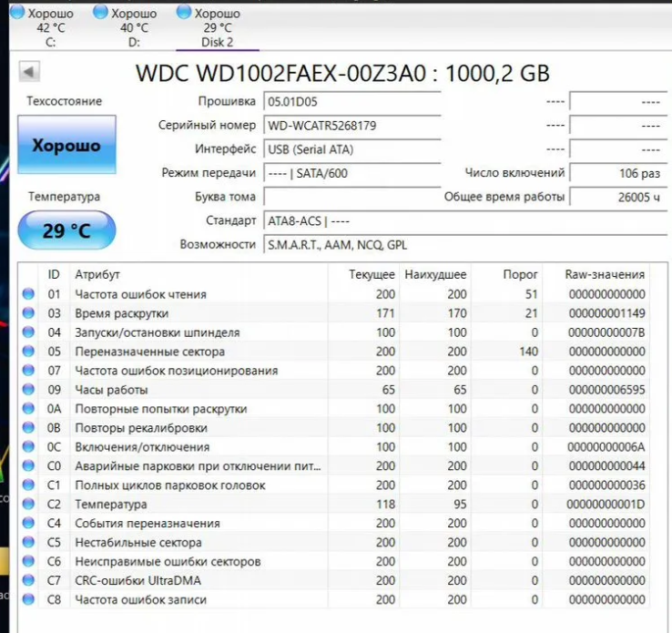The height and width of the screenshot is (633, 672).
Task: Click status dot for attribute 05
Action: tap(28, 351)
